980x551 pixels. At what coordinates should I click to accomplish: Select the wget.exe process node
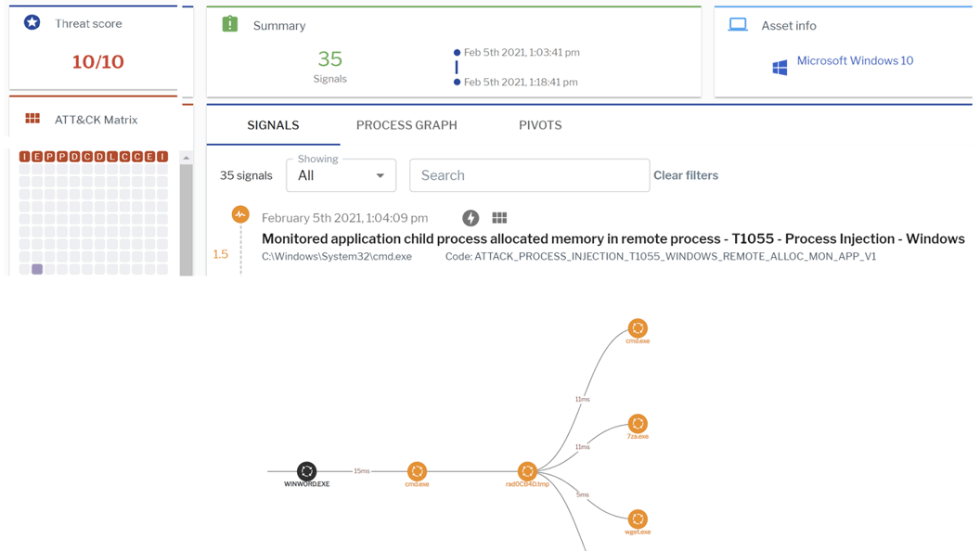638,519
